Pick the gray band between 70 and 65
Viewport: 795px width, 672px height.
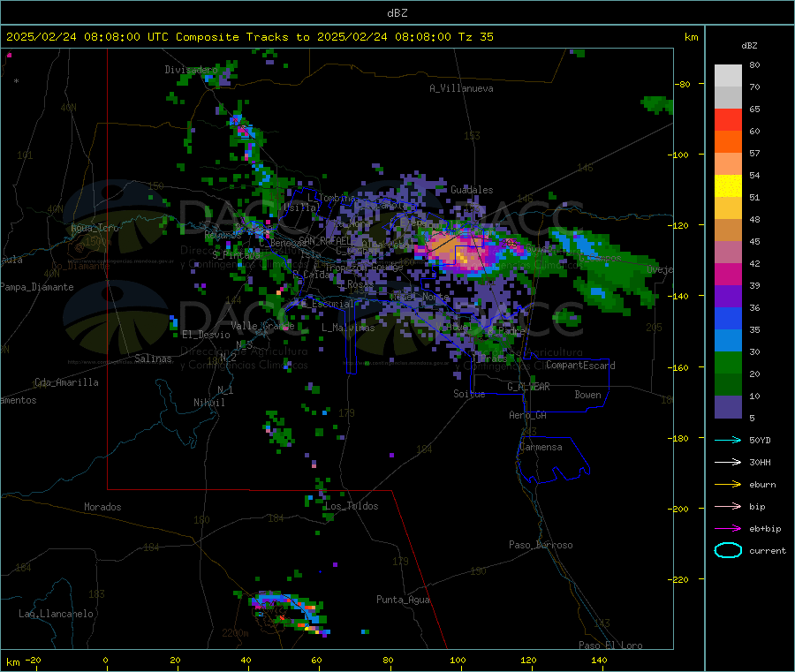(728, 98)
